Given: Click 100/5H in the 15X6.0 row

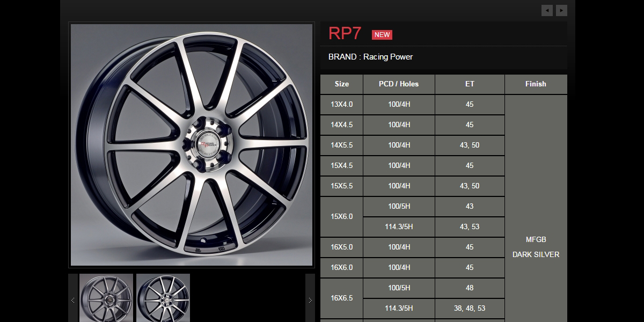Looking at the screenshot, I should click(x=399, y=207).
